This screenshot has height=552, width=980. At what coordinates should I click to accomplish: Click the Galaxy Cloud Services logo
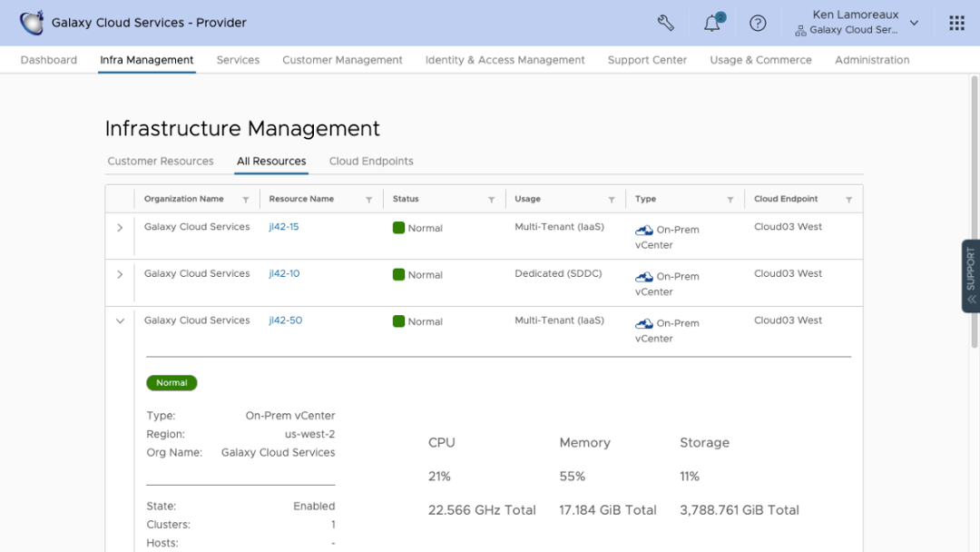32,23
